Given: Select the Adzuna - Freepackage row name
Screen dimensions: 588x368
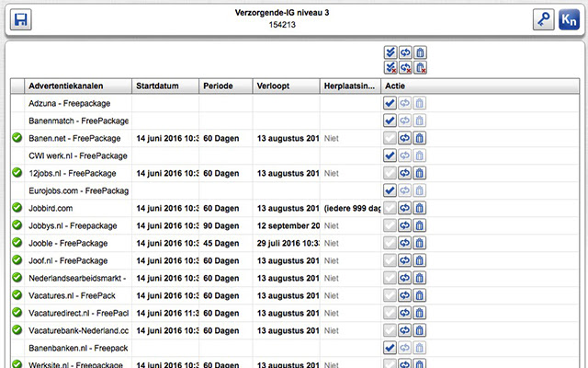Looking at the screenshot, I should (x=70, y=103).
